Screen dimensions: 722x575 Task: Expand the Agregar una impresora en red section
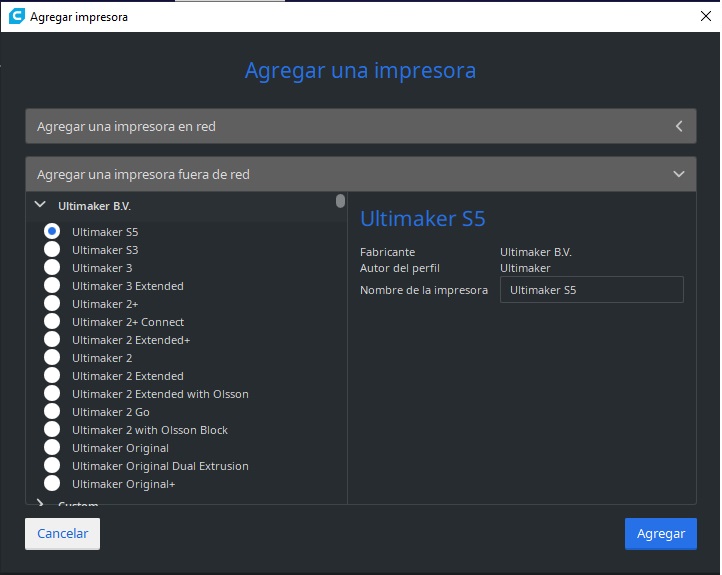[x=360, y=127]
